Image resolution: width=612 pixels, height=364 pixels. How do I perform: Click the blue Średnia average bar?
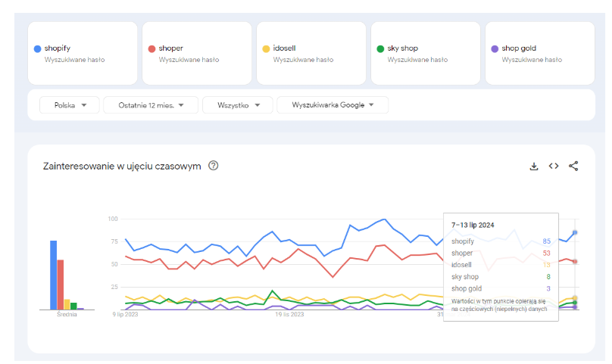click(54, 275)
